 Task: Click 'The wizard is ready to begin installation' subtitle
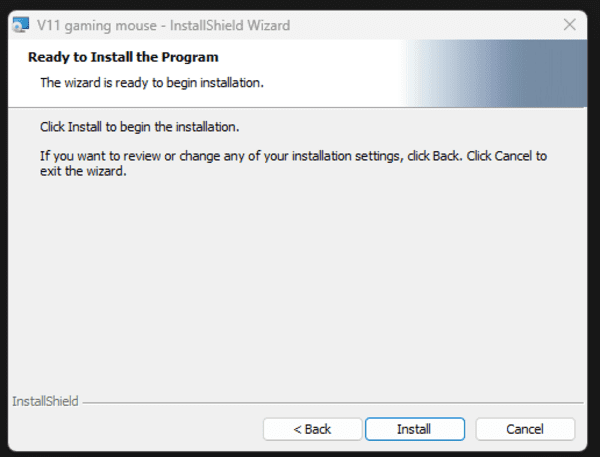coord(151,82)
